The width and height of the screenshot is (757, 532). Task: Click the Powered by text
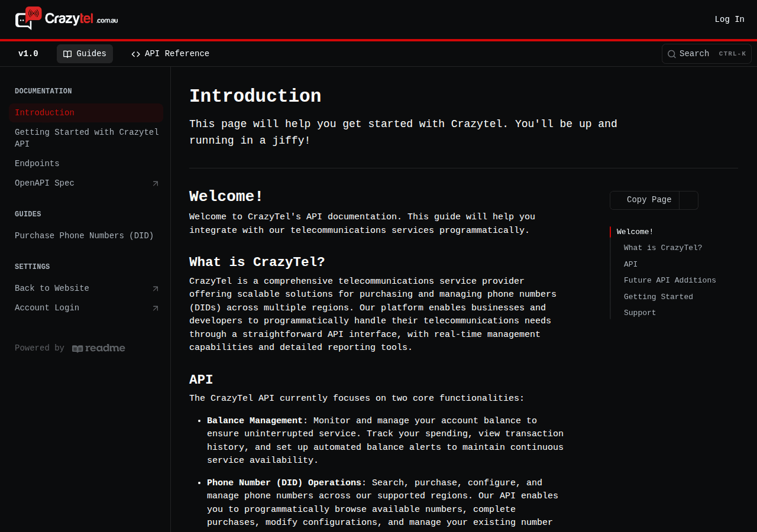coord(40,348)
